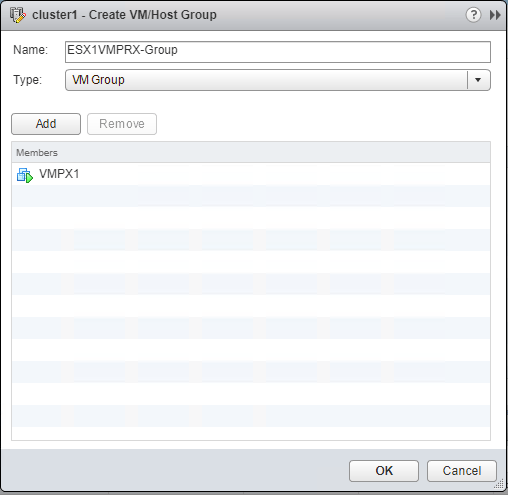The image size is (508, 495).
Task: Click the Remove button
Action: coord(122,124)
